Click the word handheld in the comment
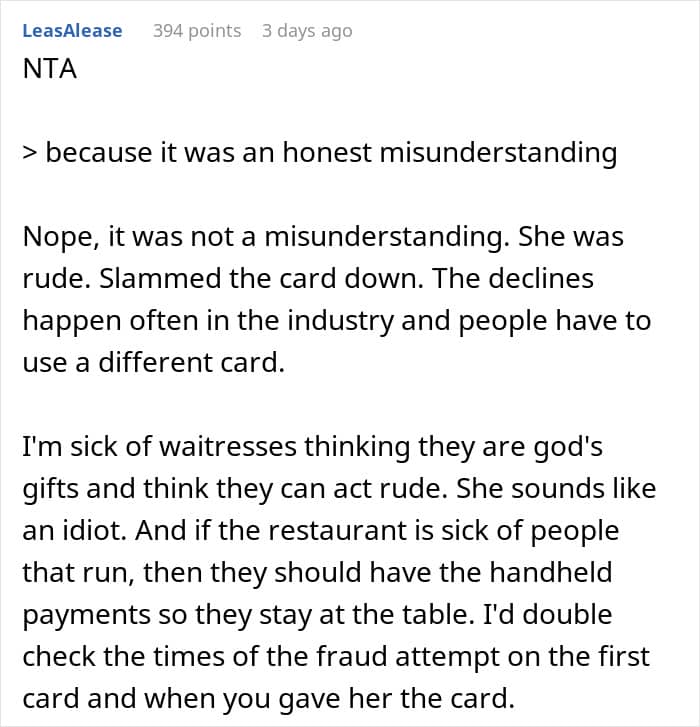This screenshot has height=727, width=700. click(551, 572)
